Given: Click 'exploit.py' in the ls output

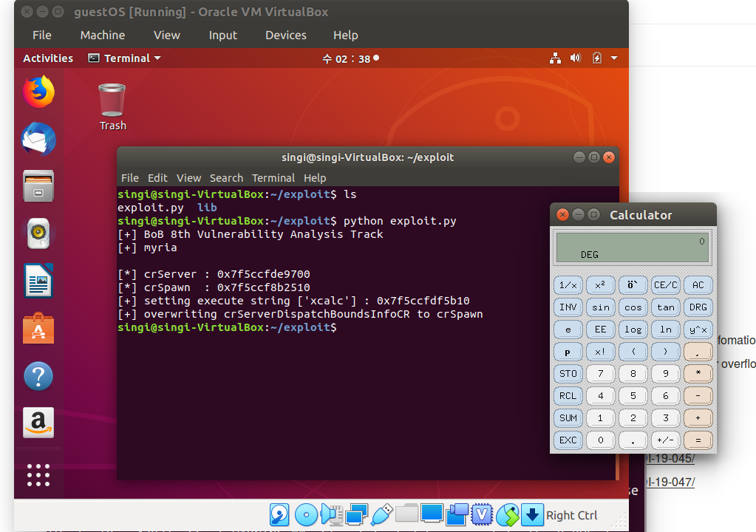Looking at the screenshot, I should pos(151,208).
